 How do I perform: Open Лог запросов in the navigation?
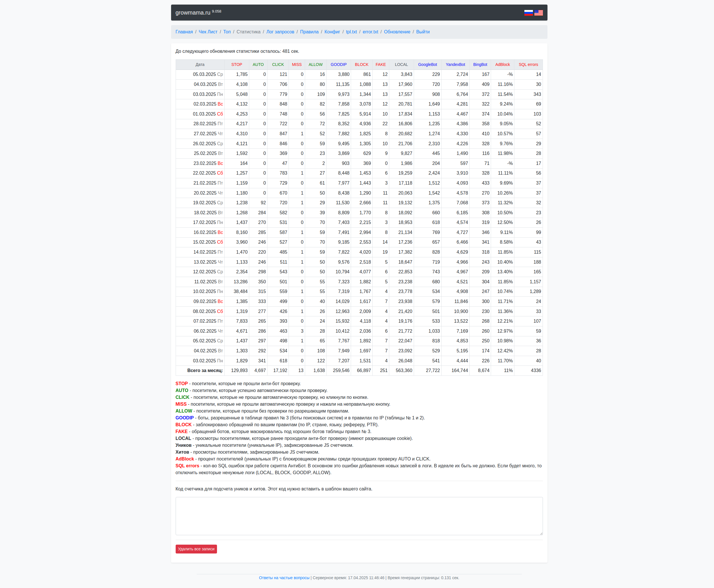tap(280, 32)
